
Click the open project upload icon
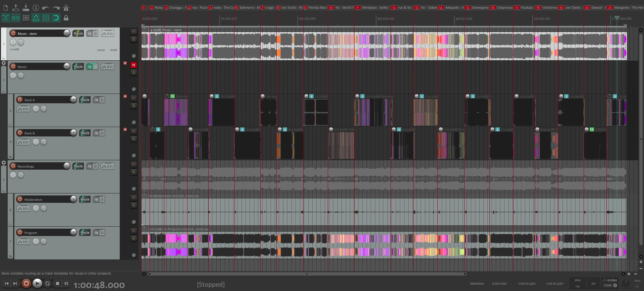16,8
